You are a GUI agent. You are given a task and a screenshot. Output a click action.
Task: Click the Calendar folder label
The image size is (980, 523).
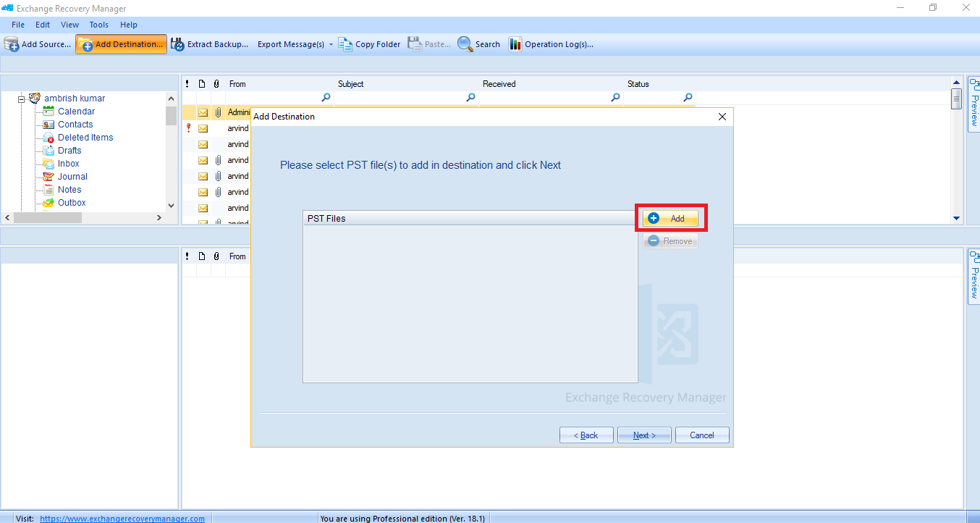pyautogui.click(x=76, y=112)
